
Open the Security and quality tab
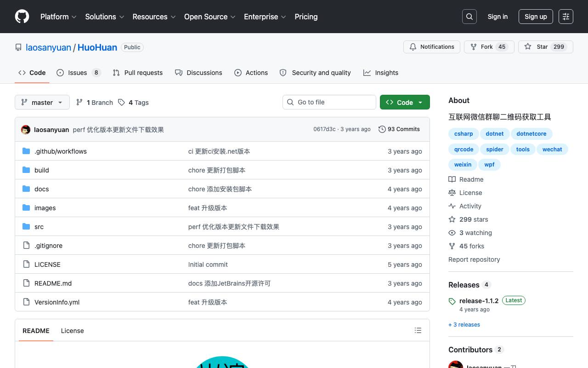[315, 73]
